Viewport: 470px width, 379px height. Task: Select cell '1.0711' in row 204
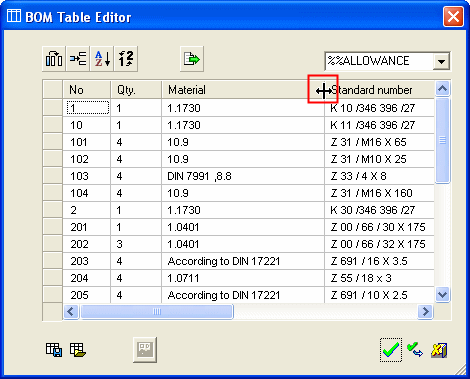[243, 278]
